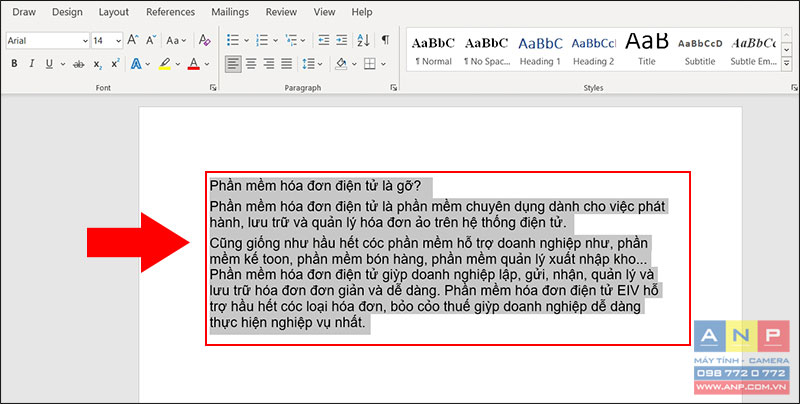Viewport: 800px width, 404px height.
Task: Click the Change Case Aa button
Action: coord(177,40)
